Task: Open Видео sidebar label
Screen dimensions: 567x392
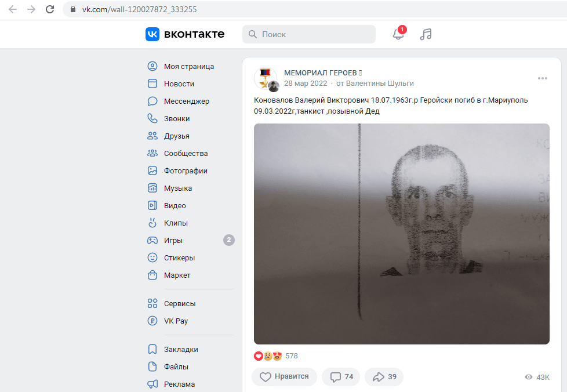Action: click(x=175, y=205)
